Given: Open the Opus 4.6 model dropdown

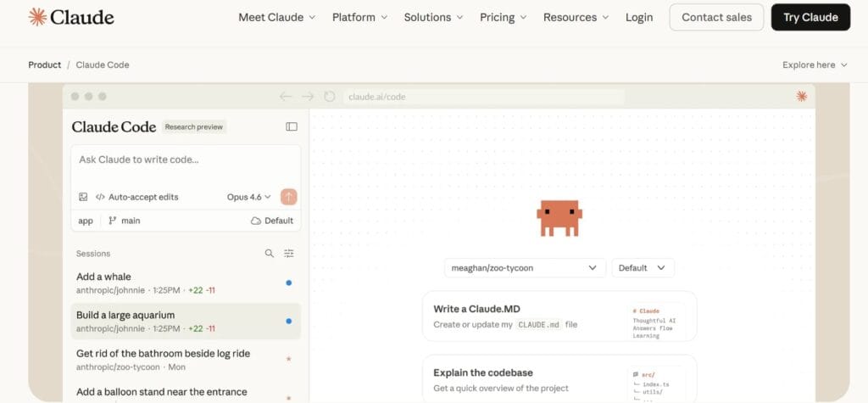Looking at the screenshot, I should click(248, 197).
